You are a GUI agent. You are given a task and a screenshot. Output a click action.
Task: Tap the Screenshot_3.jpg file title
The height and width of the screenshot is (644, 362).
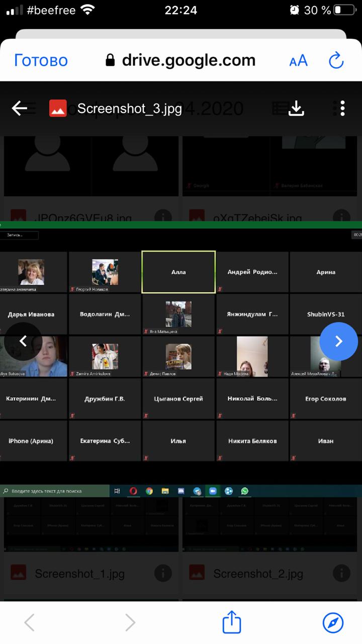pos(130,108)
